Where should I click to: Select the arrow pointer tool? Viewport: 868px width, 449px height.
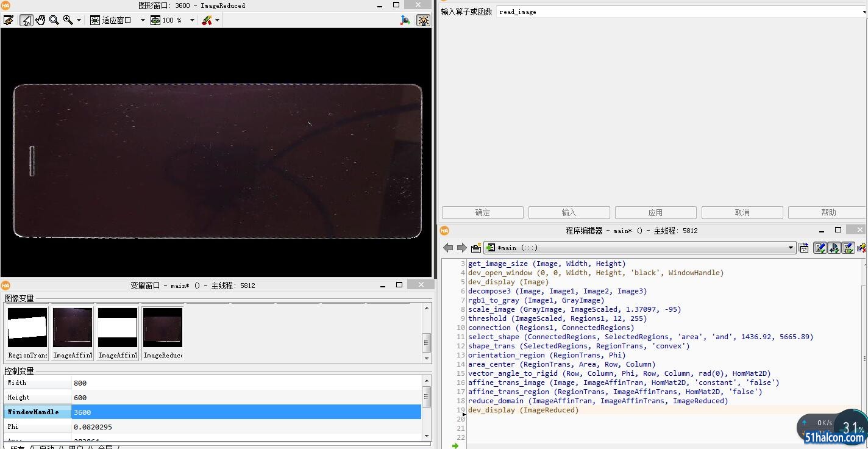pos(26,20)
